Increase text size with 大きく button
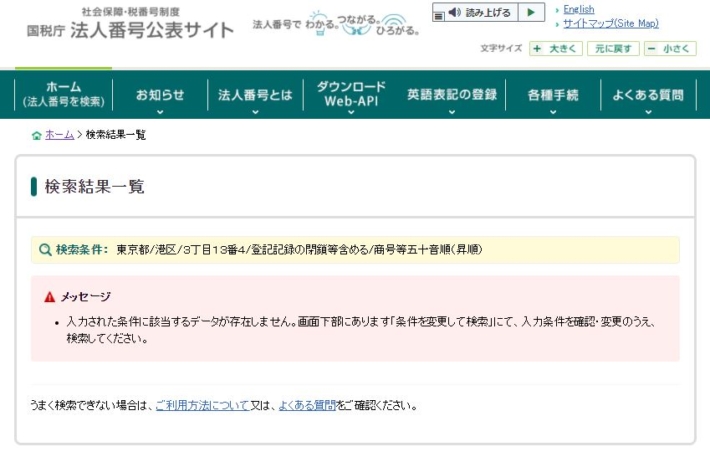This screenshot has width=710, height=457. click(x=556, y=48)
